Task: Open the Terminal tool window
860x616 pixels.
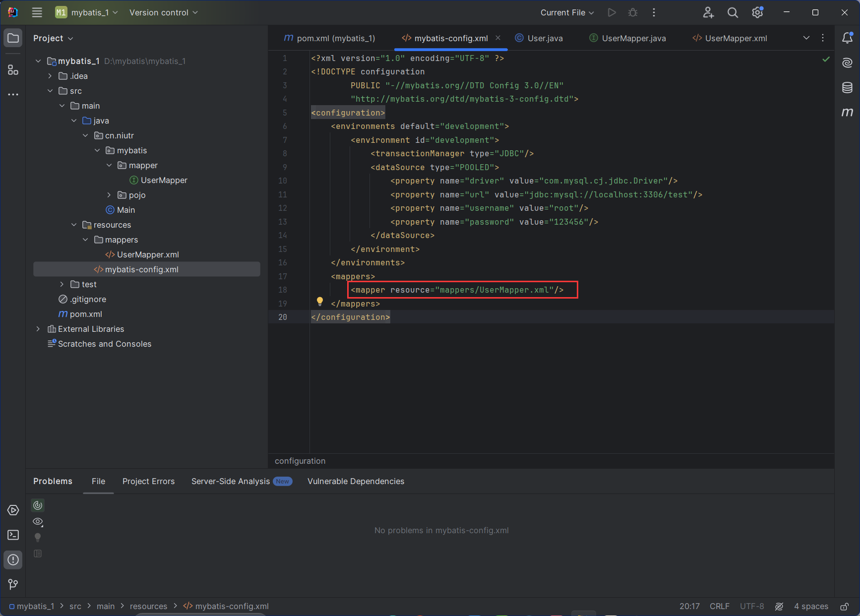Action: pos(13,535)
